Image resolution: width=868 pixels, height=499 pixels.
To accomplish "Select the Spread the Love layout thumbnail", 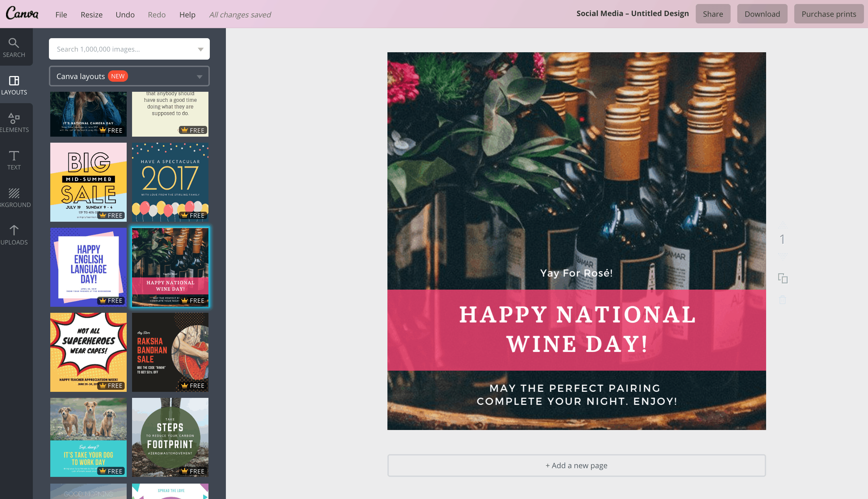I will point(170,491).
